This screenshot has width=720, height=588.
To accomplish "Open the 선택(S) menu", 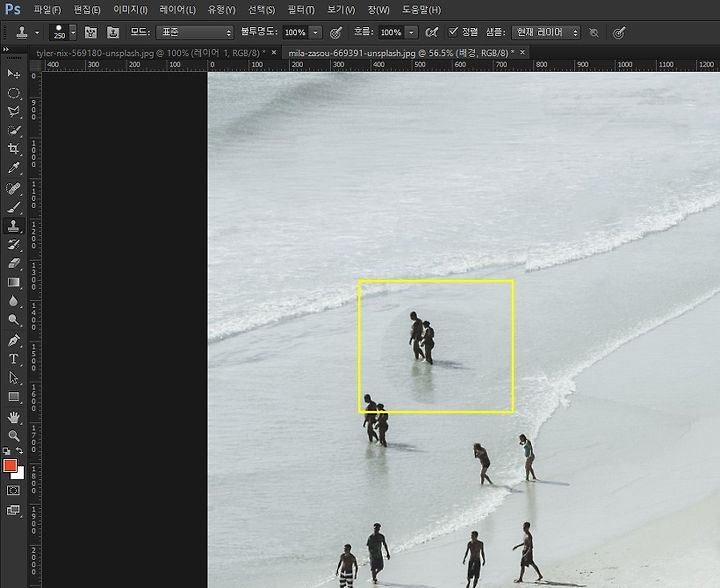I will pyautogui.click(x=261, y=10).
